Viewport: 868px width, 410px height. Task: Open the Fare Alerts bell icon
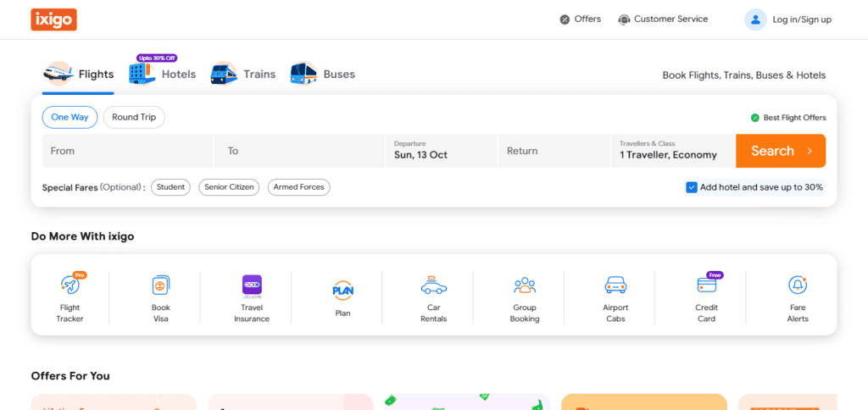[x=798, y=285]
